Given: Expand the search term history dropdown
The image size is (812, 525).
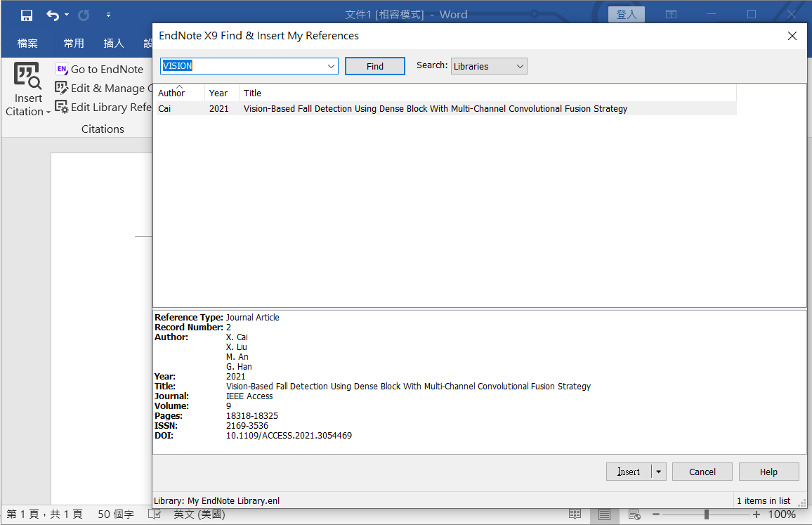Looking at the screenshot, I should click(x=331, y=66).
